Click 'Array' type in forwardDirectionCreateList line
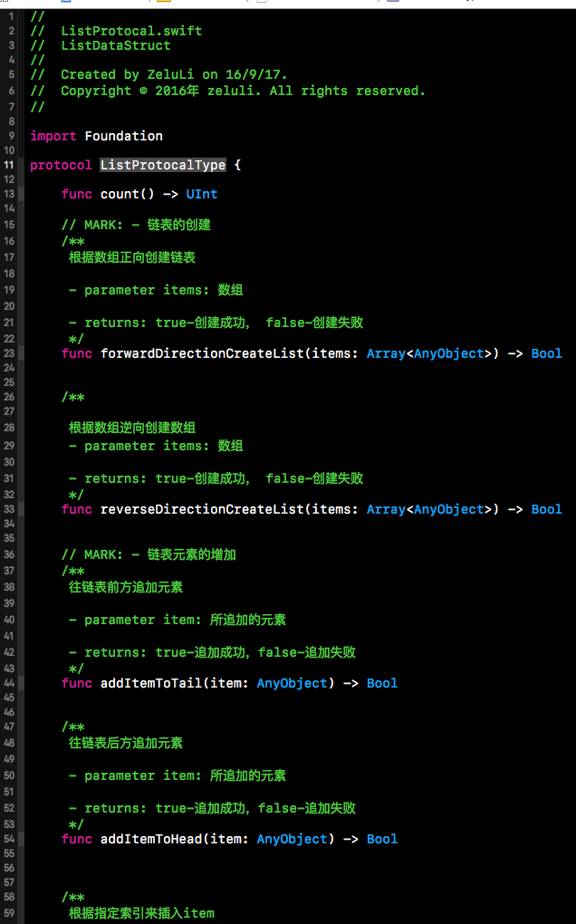The width and height of the screenshot is (576, 924). [387, 353]
